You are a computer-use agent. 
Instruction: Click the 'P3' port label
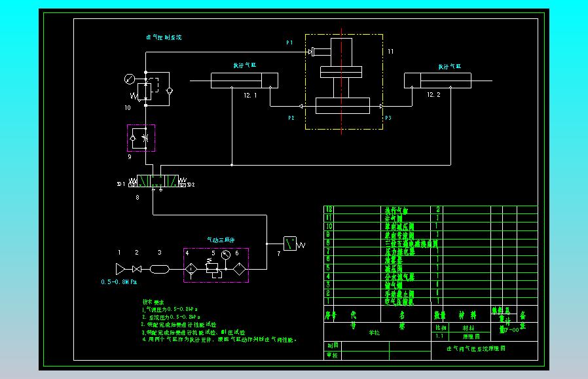point(388,118)
